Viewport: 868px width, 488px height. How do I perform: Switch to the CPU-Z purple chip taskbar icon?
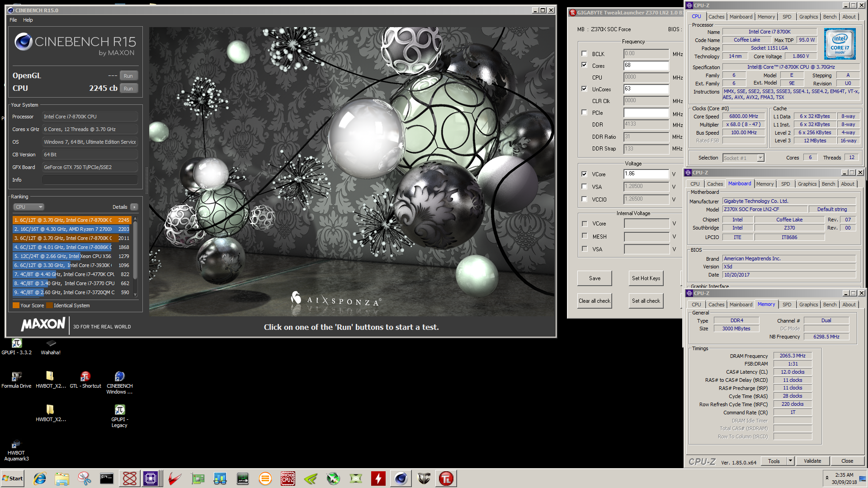(x=151, y=479)
